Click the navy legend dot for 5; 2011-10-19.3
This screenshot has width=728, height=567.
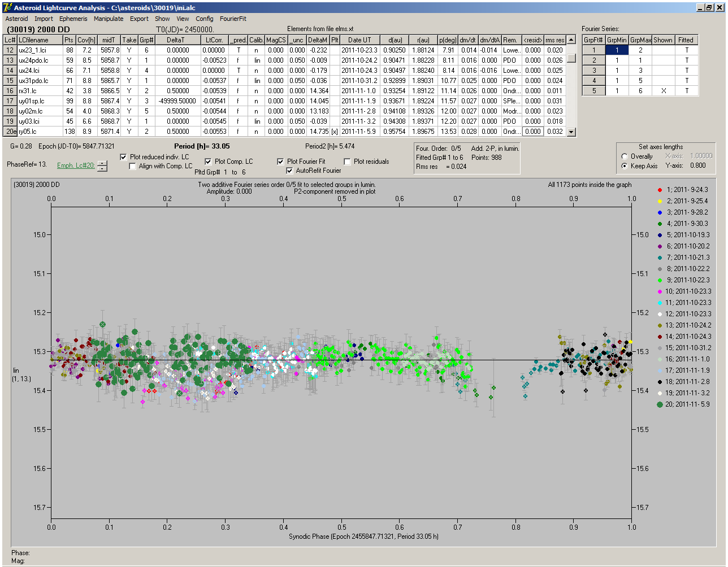tap(660, 235)
